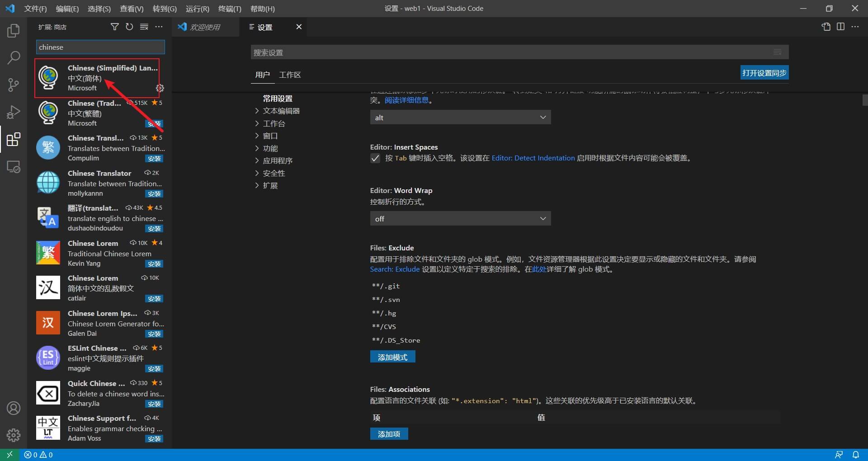Viewport: 868px width, 461px height.
Task: Open the 编辑(E) menu
Action: [67, 9]
